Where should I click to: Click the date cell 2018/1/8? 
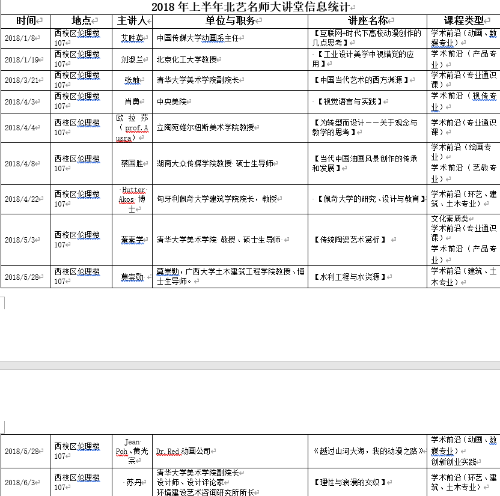coord(20,38)
